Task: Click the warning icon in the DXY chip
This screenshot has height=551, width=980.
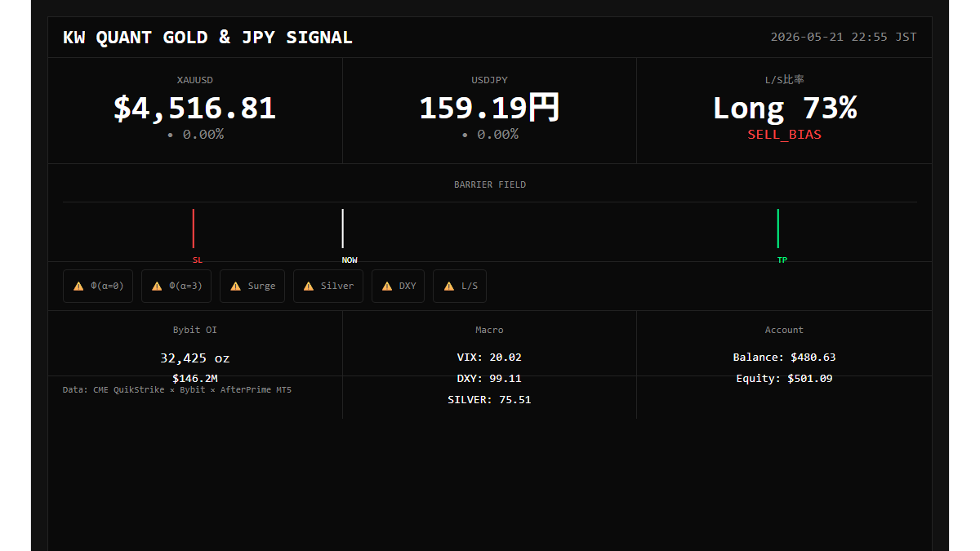Action: [x=387, y=287]
